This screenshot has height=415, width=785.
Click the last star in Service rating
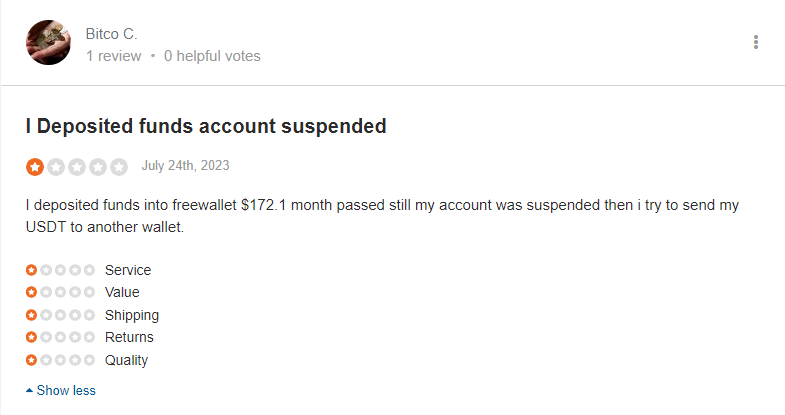89,270
